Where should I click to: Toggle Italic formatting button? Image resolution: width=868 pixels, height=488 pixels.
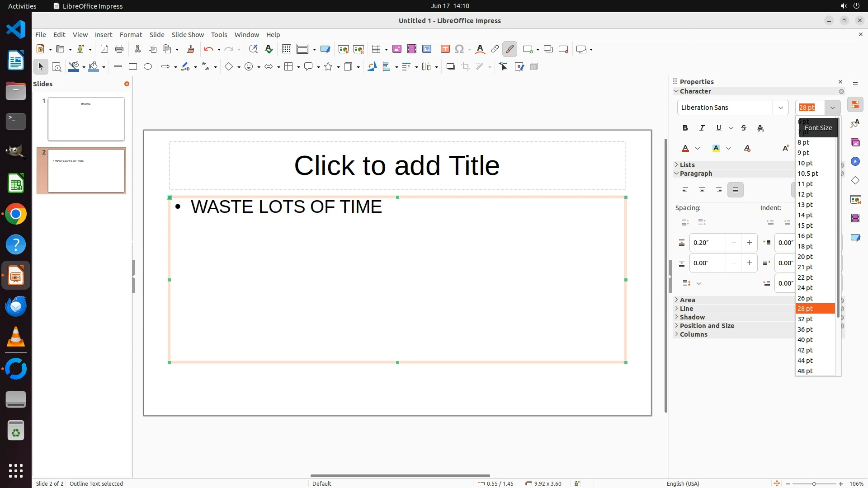[702, 128]
